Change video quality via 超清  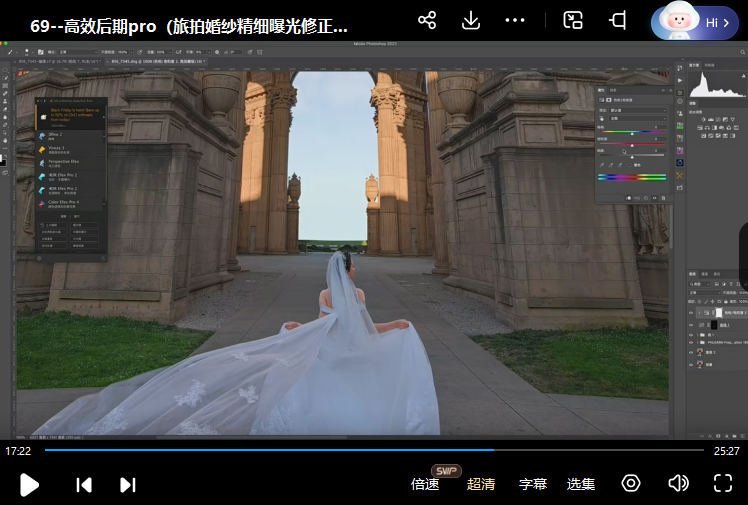481,484
